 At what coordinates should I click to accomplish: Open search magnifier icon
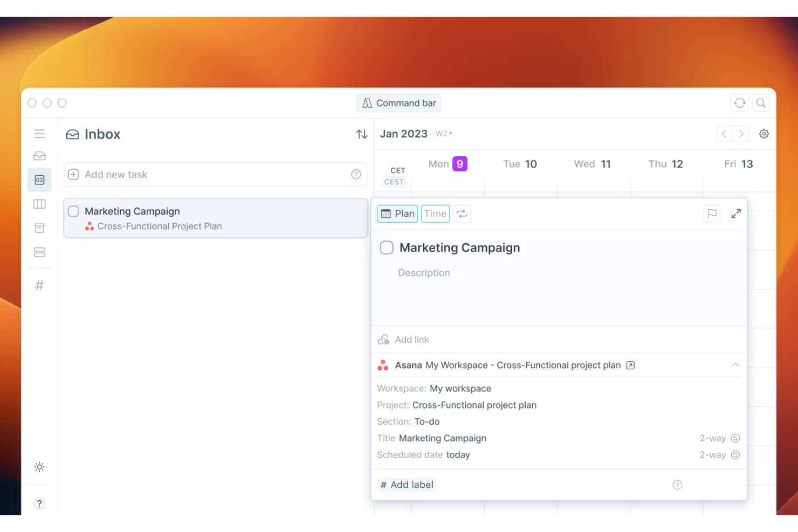pos(761,103)
